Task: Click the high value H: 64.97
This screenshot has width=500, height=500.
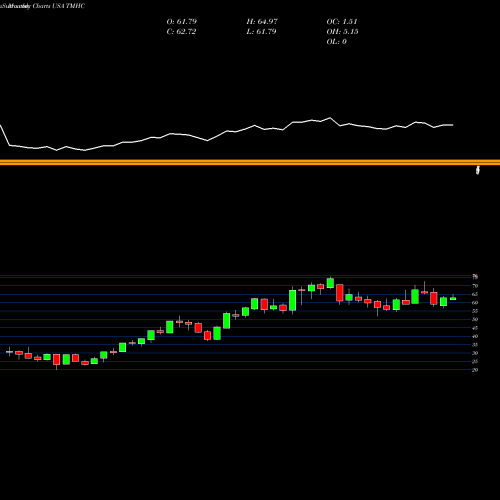Action: tap(262, 22)
